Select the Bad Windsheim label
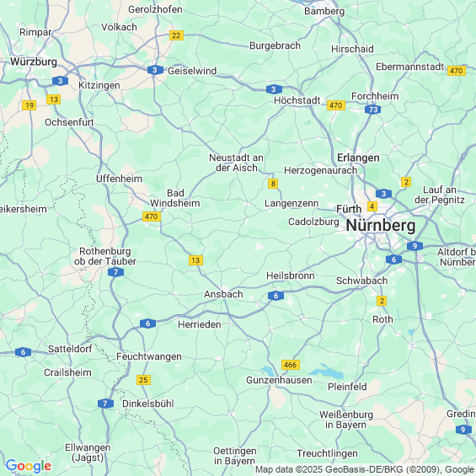 click(x=175, y=198)
